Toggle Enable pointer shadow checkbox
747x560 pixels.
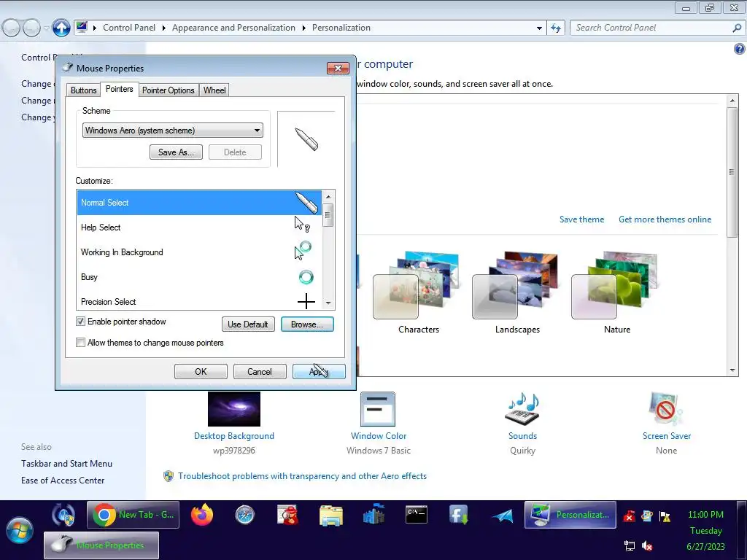pyautogui.click(x=80, y=322)
